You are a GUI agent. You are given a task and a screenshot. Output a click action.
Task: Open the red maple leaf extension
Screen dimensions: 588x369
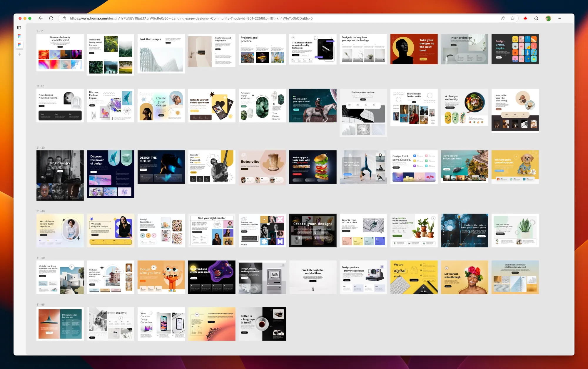pyautogui.click(x=525, y=18)
